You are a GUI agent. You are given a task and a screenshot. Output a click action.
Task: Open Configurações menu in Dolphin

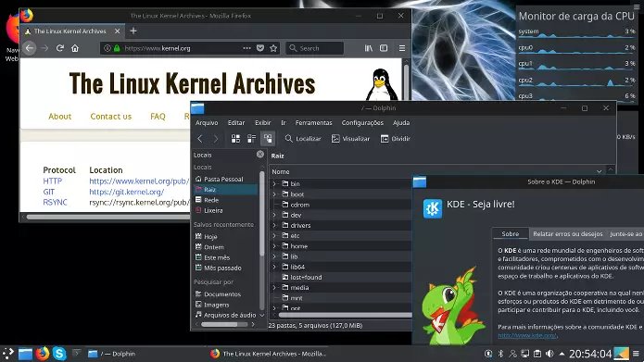click(362, 123)
